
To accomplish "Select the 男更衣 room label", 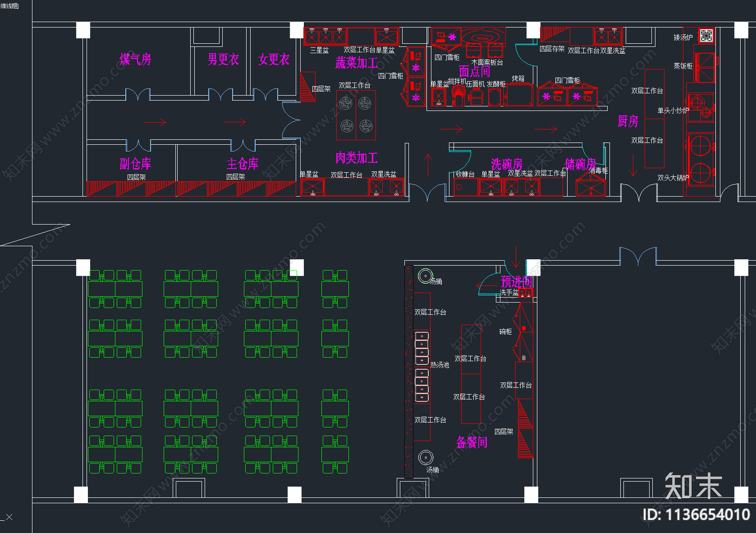I will click(x=223, y=60).
